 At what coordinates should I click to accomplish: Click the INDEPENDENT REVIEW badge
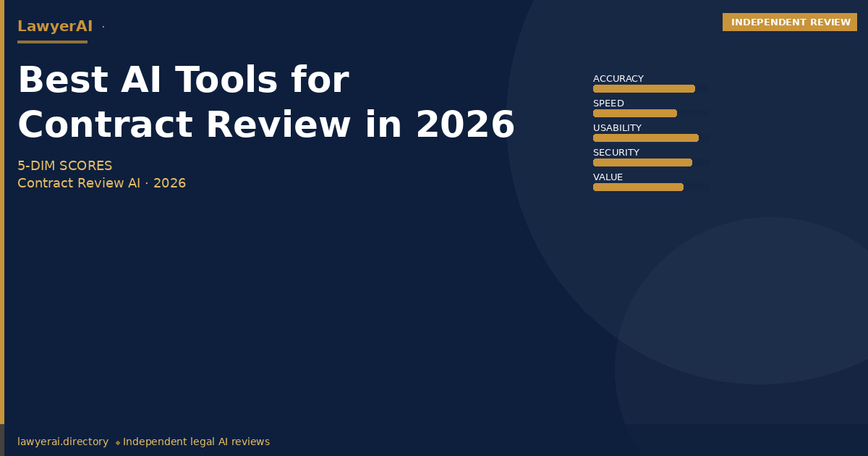(790, 22)
